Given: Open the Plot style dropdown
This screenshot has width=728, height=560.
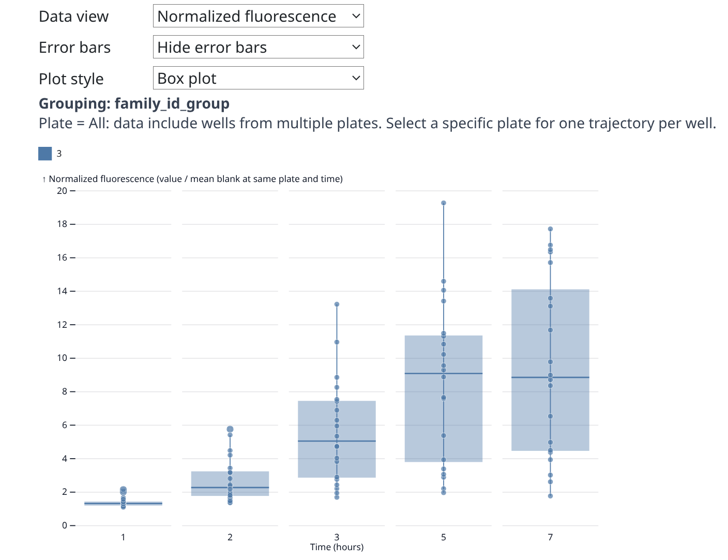Looking at the screenshot, I should click(x=258, y=78).
